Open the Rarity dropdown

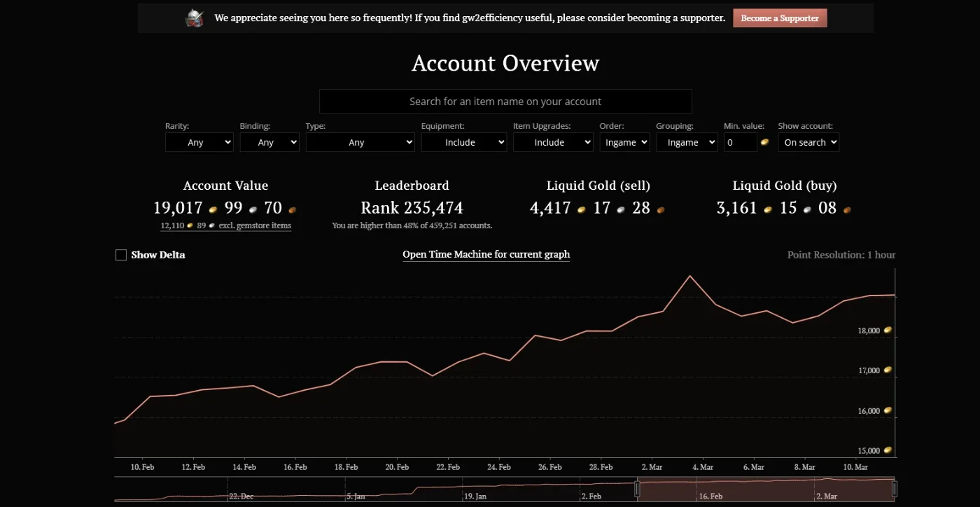coord(199,142)
